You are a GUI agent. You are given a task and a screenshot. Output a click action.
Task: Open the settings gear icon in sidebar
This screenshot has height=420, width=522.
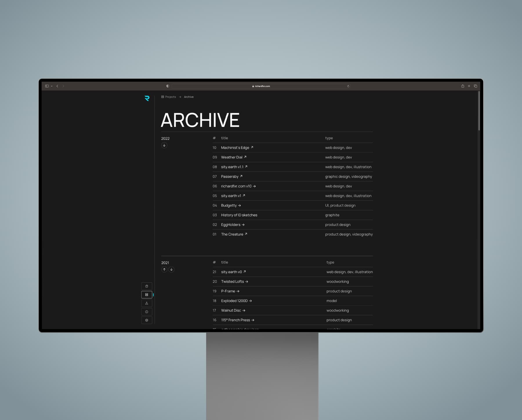tap(146, 320)
